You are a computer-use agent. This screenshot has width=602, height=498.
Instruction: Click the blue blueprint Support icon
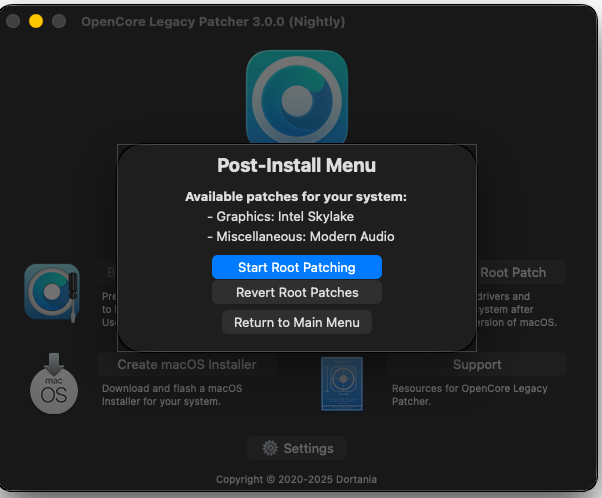coord(342,384)
